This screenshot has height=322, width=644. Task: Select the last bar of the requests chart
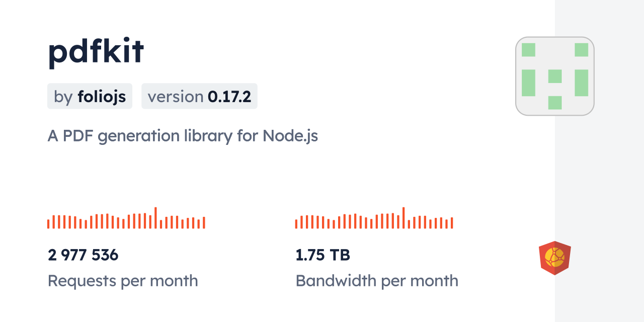204,223
